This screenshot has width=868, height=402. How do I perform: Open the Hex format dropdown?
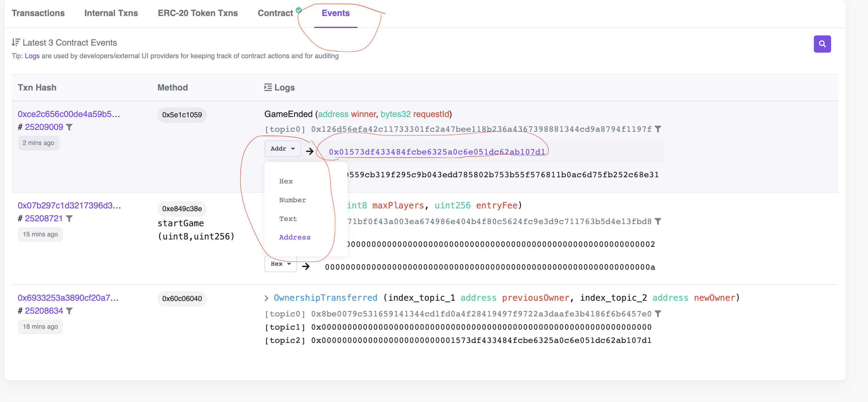(280, 264)
